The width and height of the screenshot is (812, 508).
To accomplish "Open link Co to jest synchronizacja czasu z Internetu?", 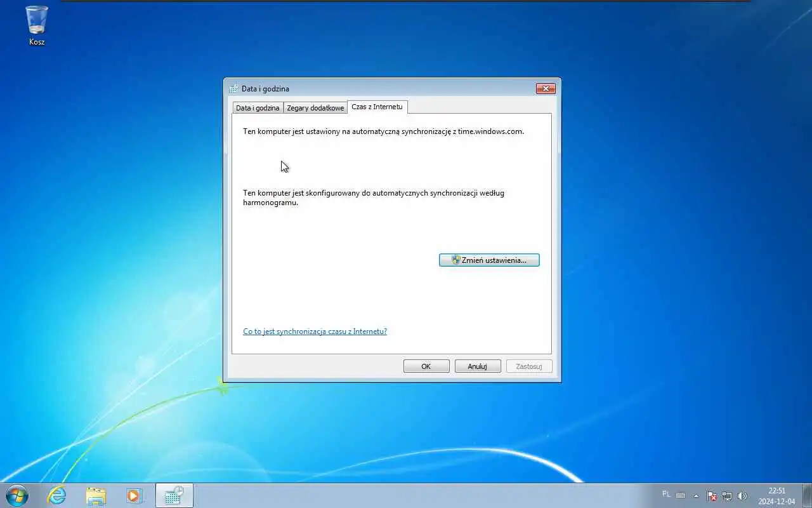I will pos(315,331).
